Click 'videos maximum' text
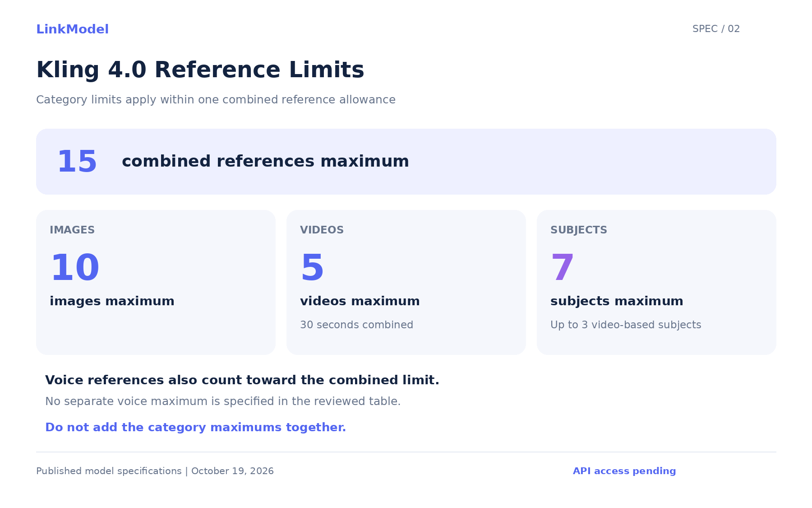This screenshot has width=812, height=508. click(x=360, y=301)
